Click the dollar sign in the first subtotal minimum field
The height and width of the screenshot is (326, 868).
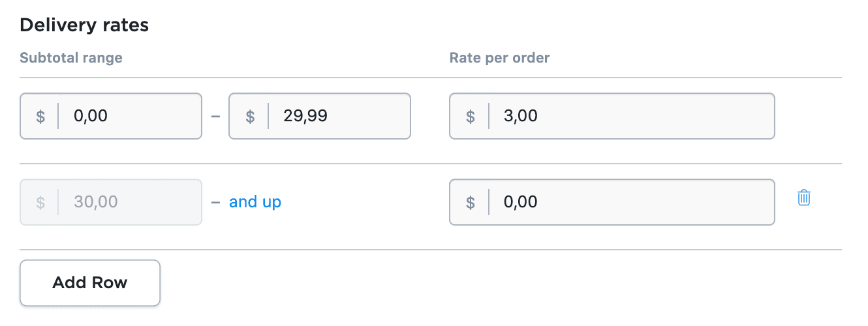(x=40, y=117)
